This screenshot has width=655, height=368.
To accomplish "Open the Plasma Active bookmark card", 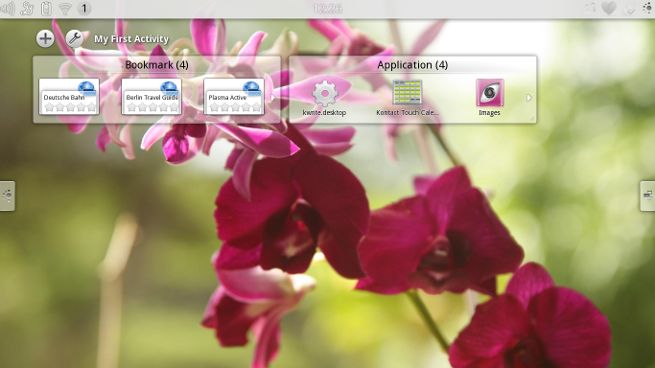I will [234, 97].
